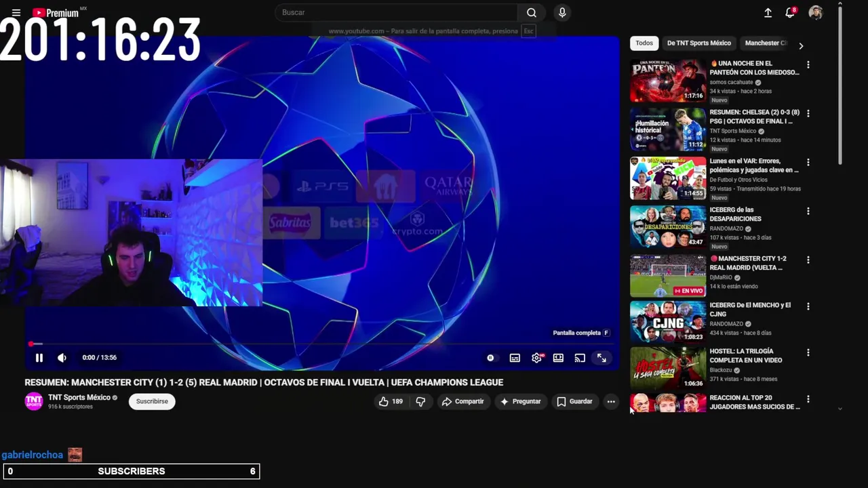Open player settings gear
Image resolution: width=868 pixels, height=488 pixels.
[x=536, y=358]
